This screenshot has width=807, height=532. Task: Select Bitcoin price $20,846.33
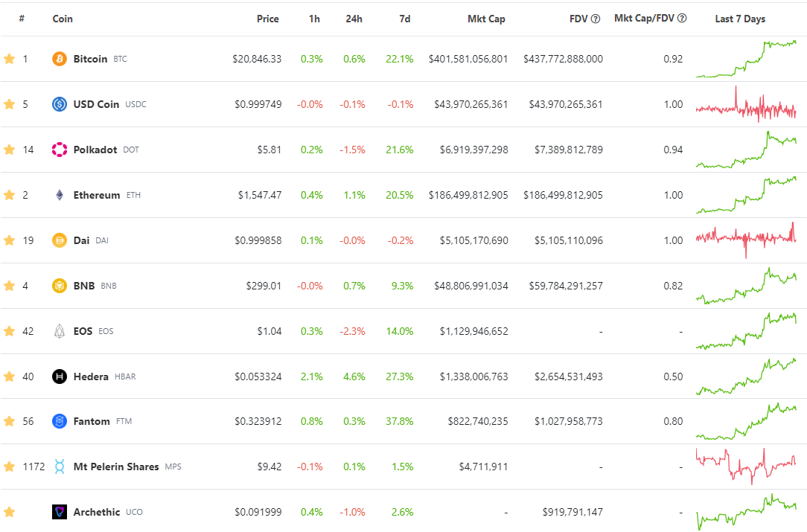[257, 59]
